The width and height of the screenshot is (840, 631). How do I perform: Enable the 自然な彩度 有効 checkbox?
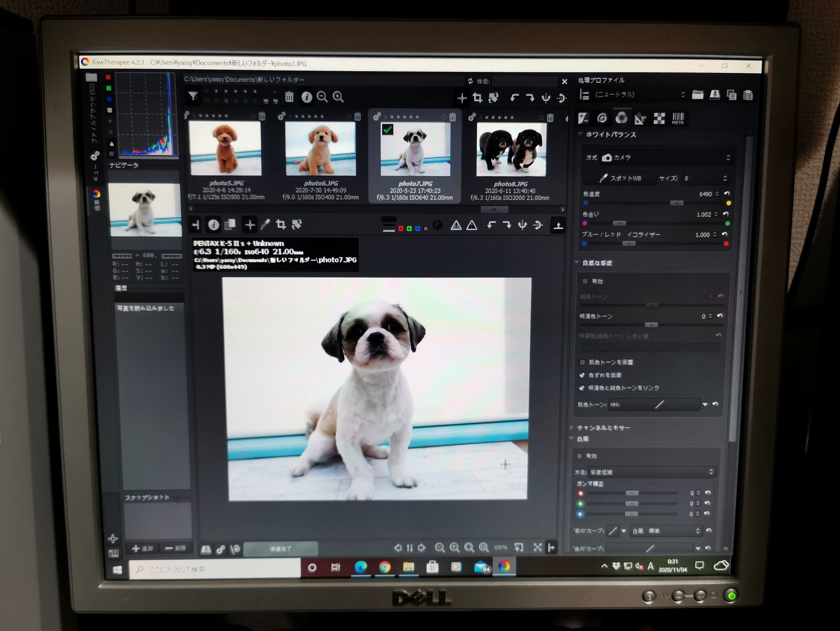(585, 281)
